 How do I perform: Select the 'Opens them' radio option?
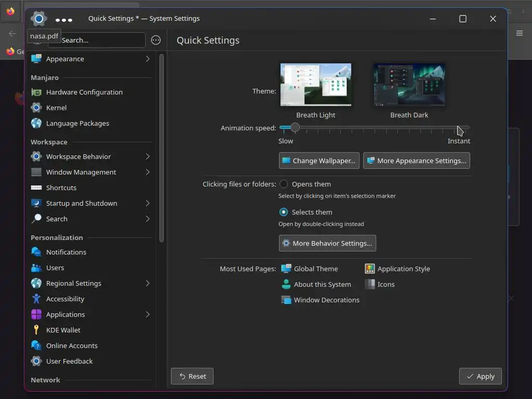tap(283, 184)
